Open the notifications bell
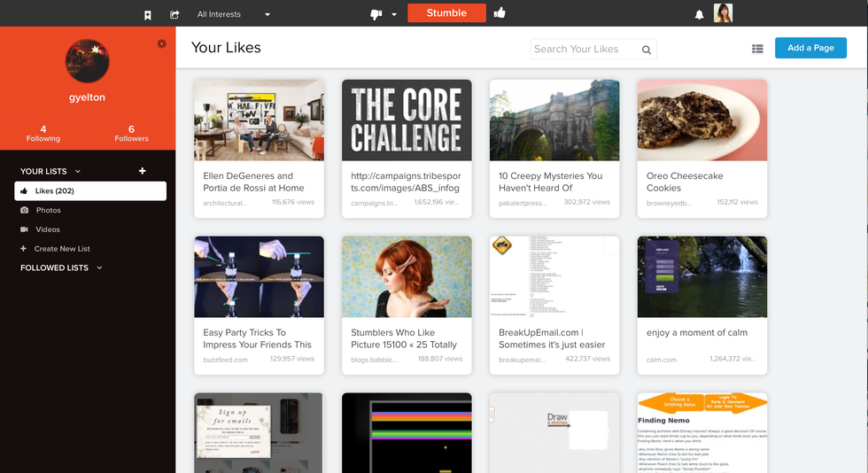Image resolution: width=868 pixels, height=473 pixels. (700, 14)
